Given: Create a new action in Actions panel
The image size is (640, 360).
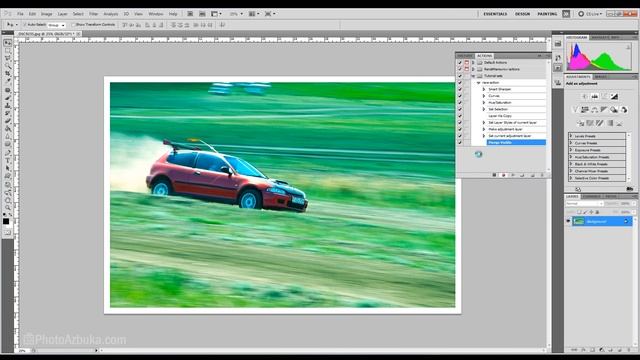Looking at the screenshot, I should [x=532, y=175].
